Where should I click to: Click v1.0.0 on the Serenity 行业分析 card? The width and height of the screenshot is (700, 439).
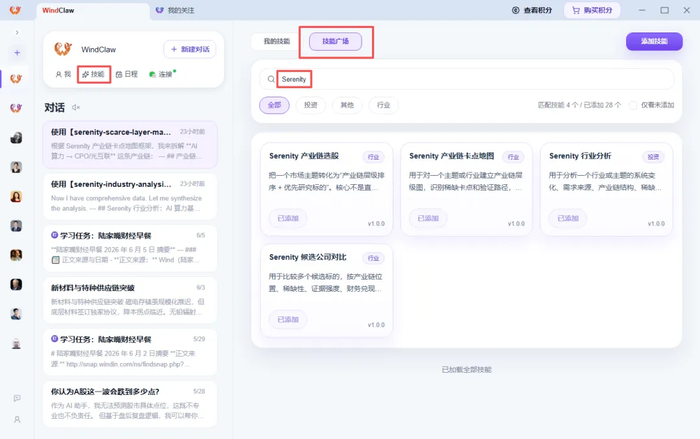(656, 223)
